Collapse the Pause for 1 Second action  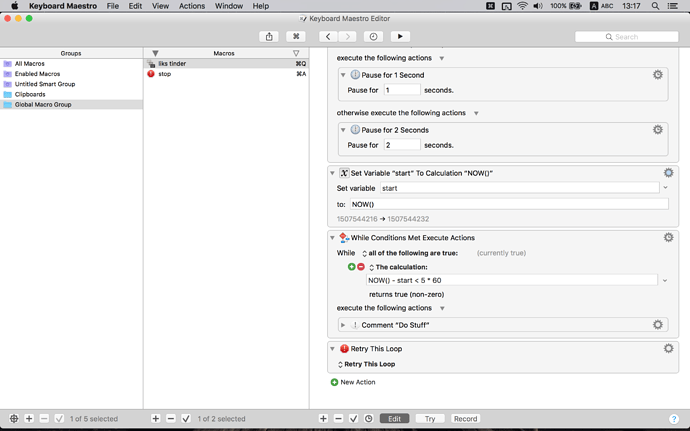(343, 75)
